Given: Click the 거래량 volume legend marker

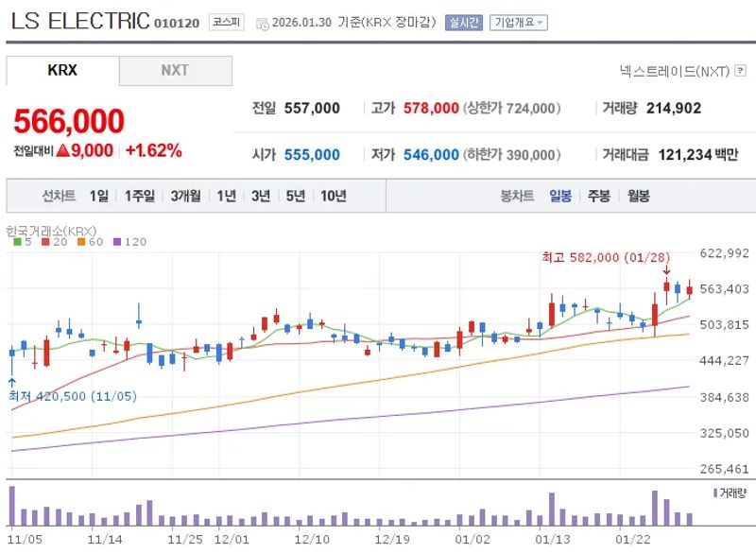Looking at the screenshot, I should point(715,493).
